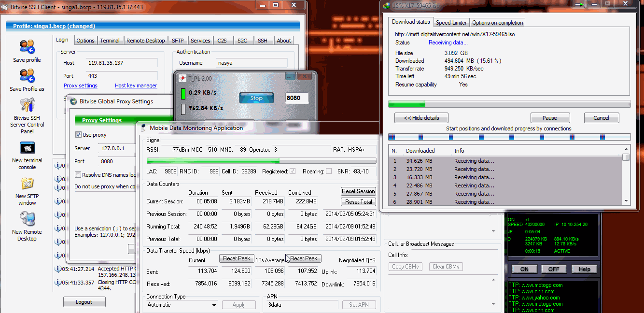Select the S2C tab
Viewport: 644px width, 313px height.
[x=242, y=41]
